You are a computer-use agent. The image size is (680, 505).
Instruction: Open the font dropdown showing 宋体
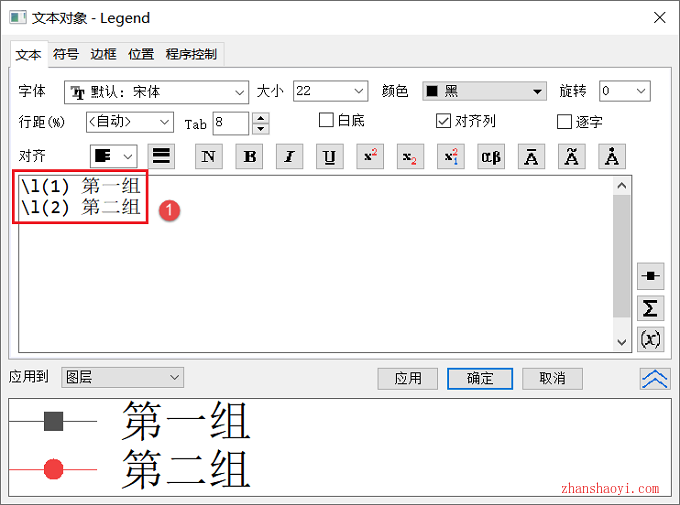(157, 92)
